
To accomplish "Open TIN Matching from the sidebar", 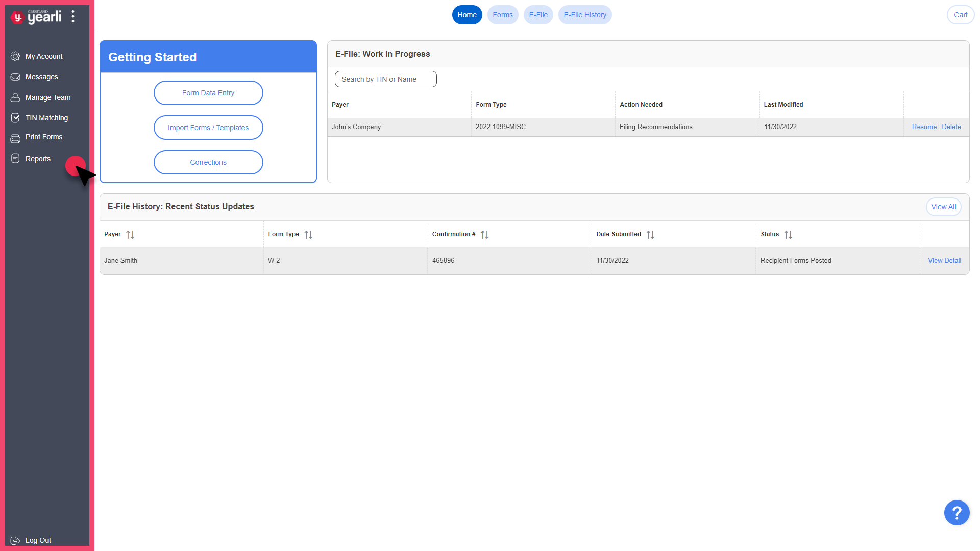I will pos(15,118).
